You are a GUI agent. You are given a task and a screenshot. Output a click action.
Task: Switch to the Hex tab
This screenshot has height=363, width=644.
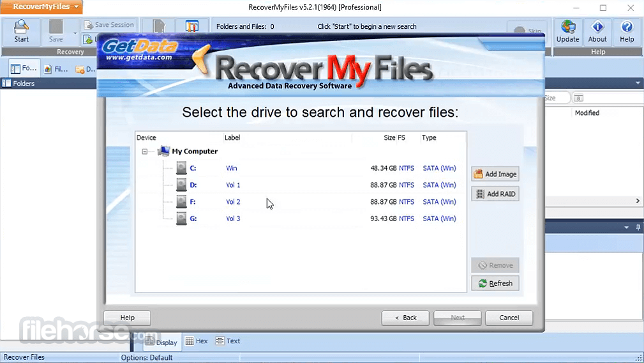pos(197,341)
